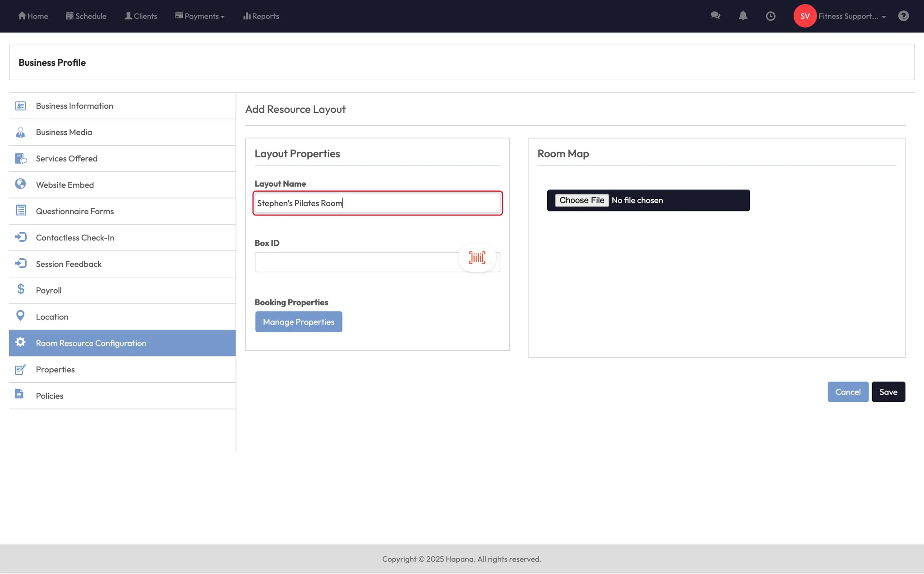Screen dimensions: 924x574
Task: Select Questionnaire Forms in the sidebar
Action: 75,211
